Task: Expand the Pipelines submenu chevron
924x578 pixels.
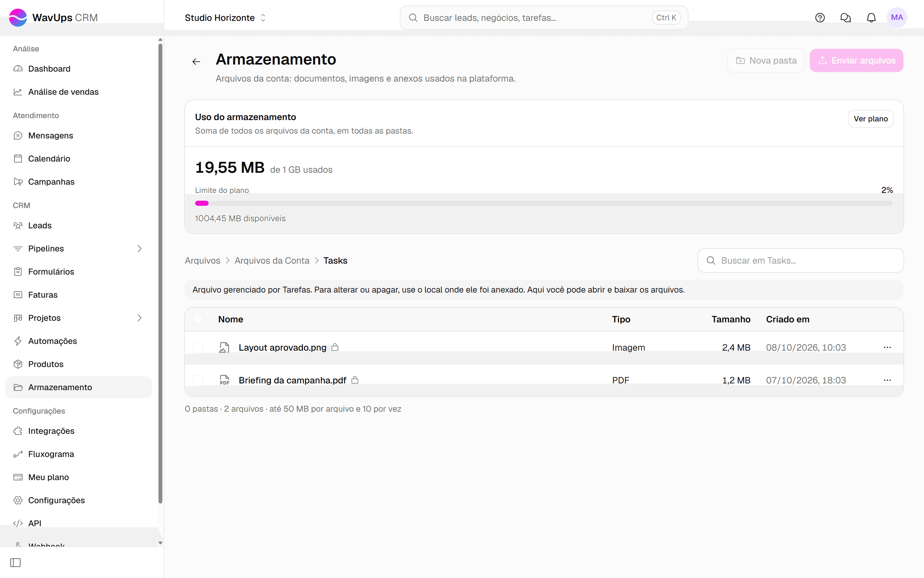Action: point(139,249)
